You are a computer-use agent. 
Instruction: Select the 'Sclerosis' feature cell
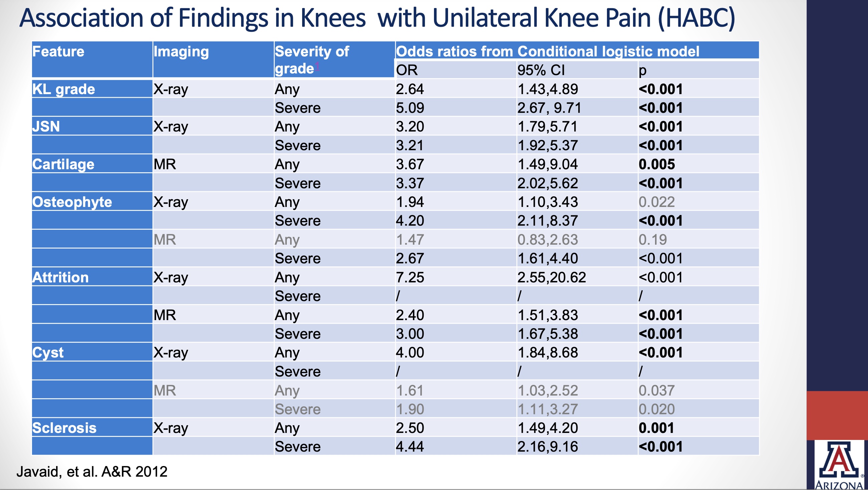64,428
